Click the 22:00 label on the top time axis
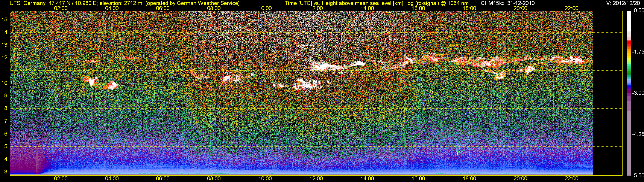Viewport: 644px width, 182px height. pos(571,8)
